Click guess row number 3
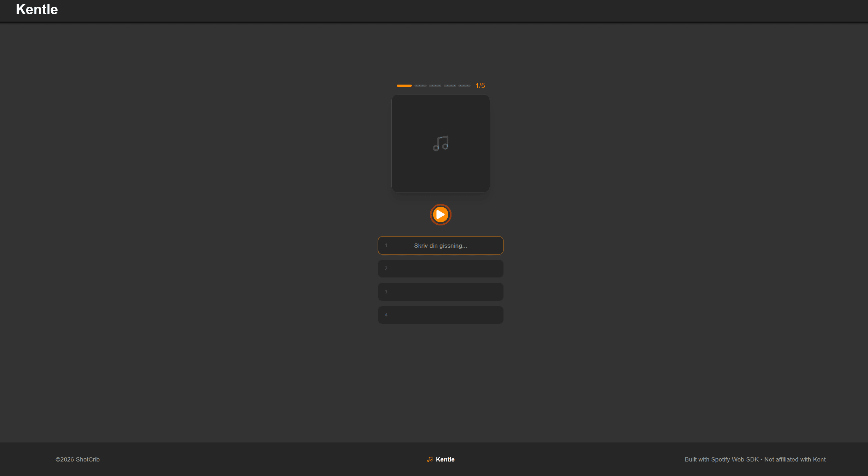Viewport: 868px width, 476px height. (441, 292)
